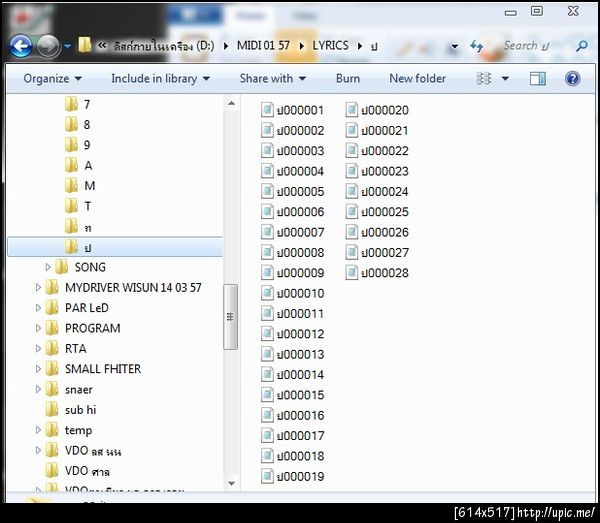This screenshot has height=523, width=600.
Task: Create a New folder
Action: click(x=417, y=79)
